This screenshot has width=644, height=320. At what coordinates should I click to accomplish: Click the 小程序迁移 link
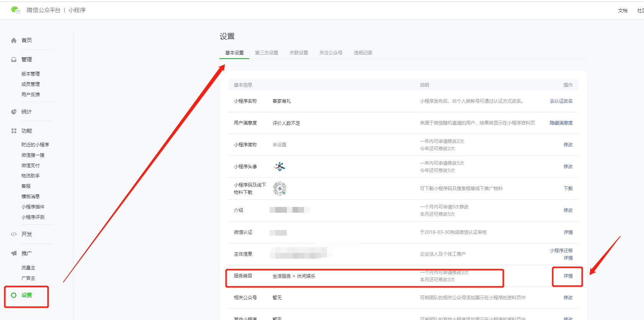tap(561, 250)
